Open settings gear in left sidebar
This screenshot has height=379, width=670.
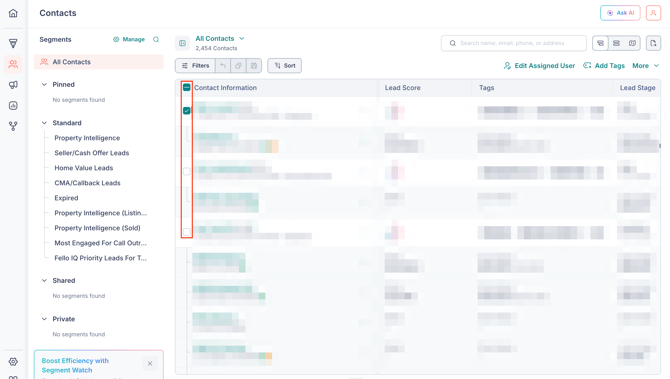[x=13, y=361]
